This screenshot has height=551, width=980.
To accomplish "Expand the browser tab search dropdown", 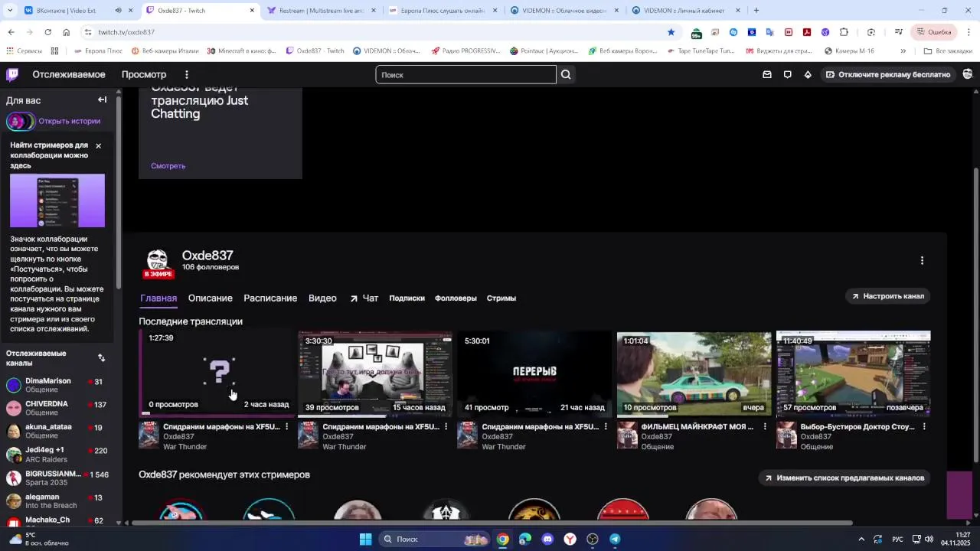I will (11, 11).
